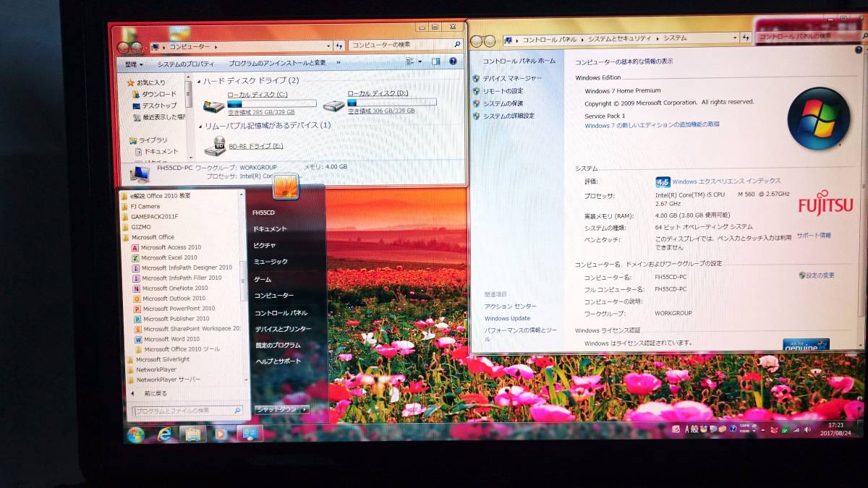This screenshot has height=488, width=868.
Task: Focus the コンピューターの検索 search box
Action: tap(405, 45)
